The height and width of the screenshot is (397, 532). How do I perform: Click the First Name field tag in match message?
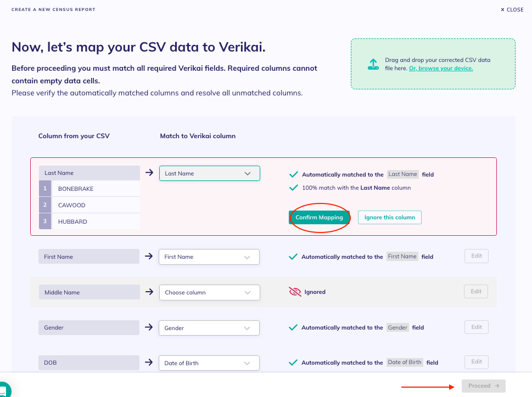click(x=402, y=257)
